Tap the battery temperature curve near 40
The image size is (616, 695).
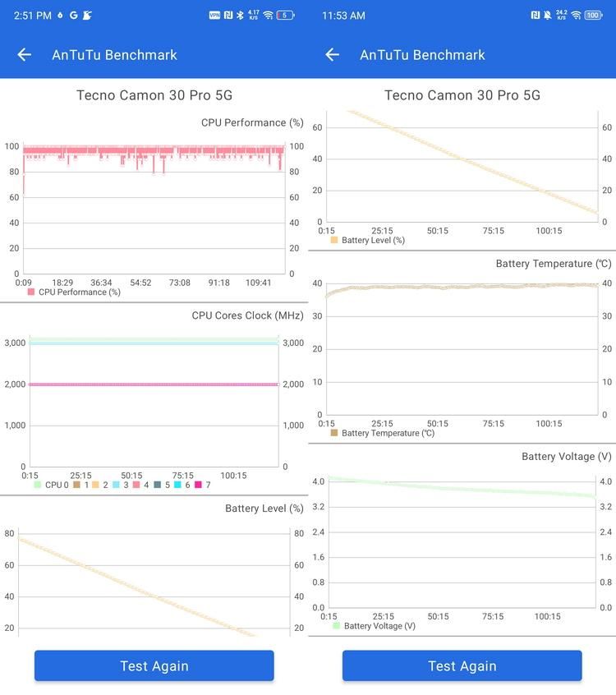coord(462,288)
